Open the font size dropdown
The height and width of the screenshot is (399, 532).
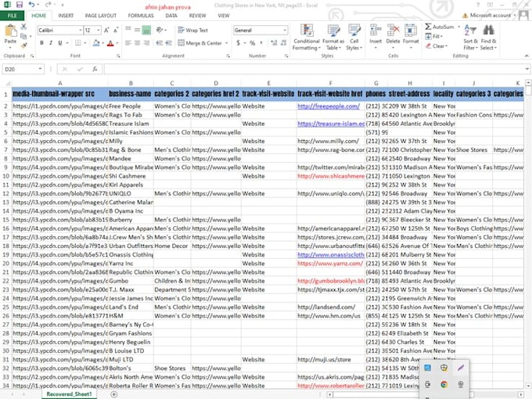pyautogui.click(x=99, y=31)
